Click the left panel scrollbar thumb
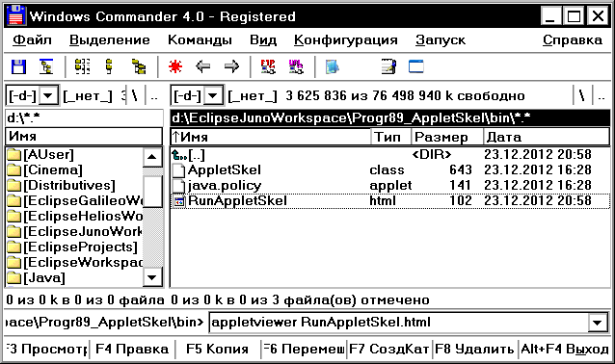 152,192
